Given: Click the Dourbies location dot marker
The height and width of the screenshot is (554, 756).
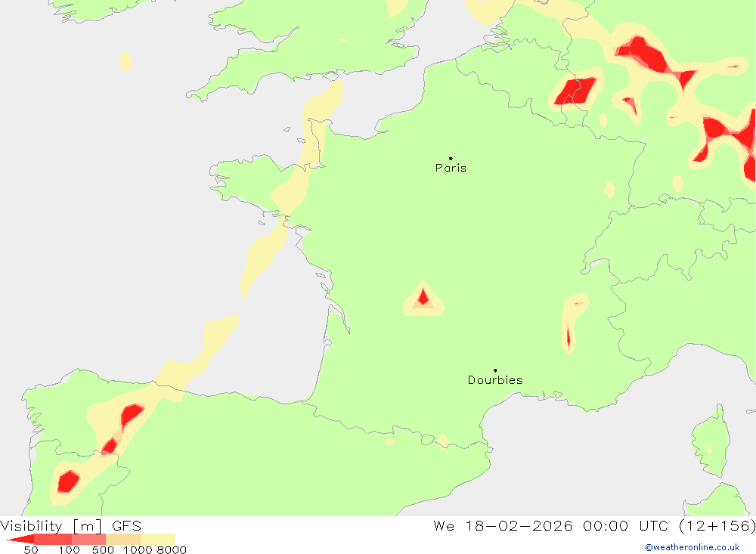Looking at the screenshot, I should [x=495, y=370].
